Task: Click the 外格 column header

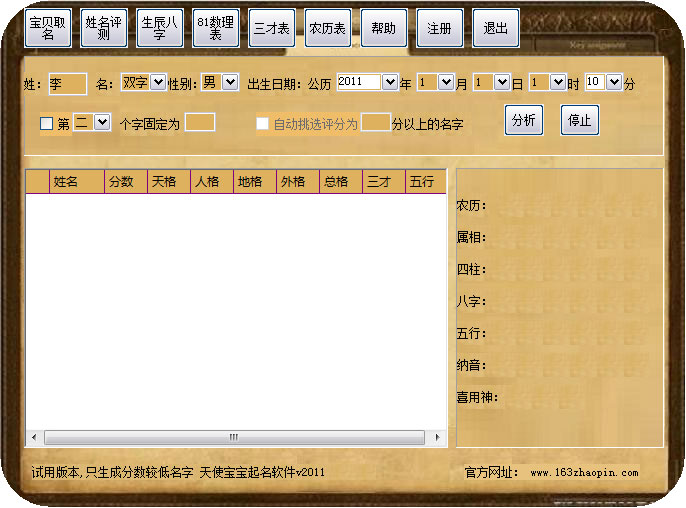Action: pyautogui.click(x=298, y=182)
